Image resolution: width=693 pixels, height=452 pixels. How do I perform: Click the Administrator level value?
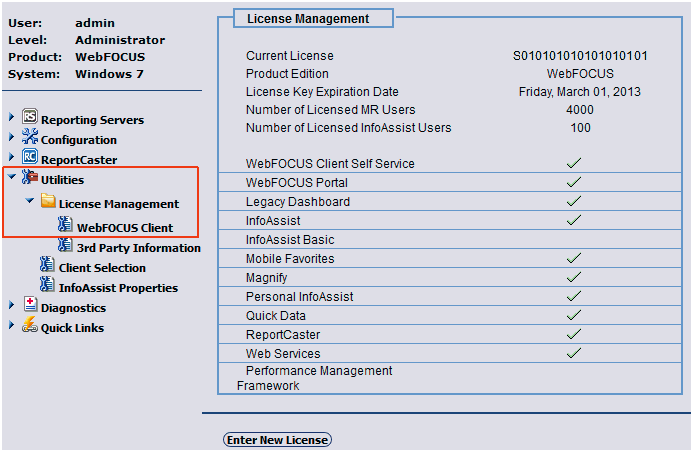(x=120, y=40)
